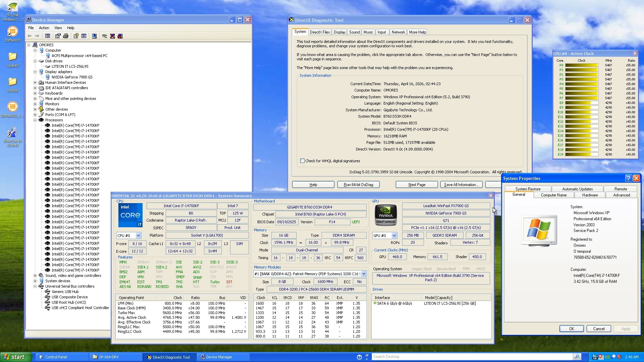644x362 pixels.
Task: Collapse the Display adapters node
Action: tap(35, 72)
